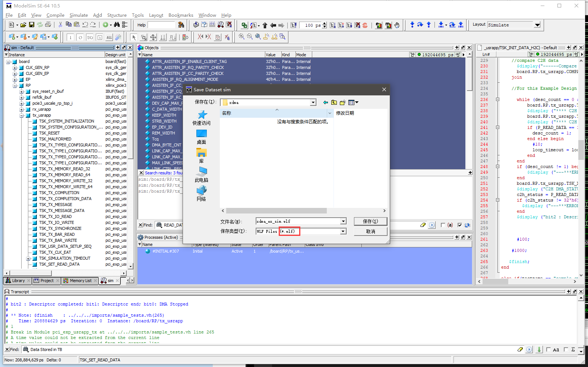The height and width of the screenshot is (367, 588).
Task: Open the view menu dropdown in Save dialog
Action: coord(357,102)
